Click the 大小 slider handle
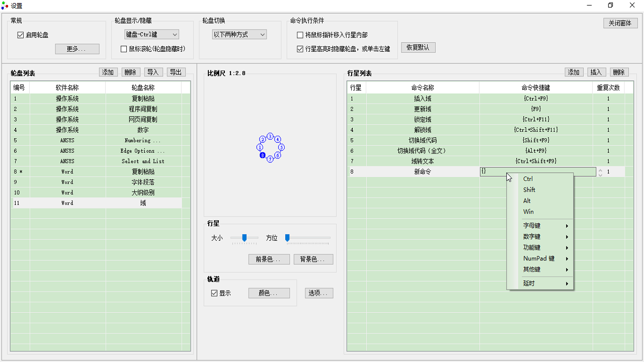 tap(244, 238)
